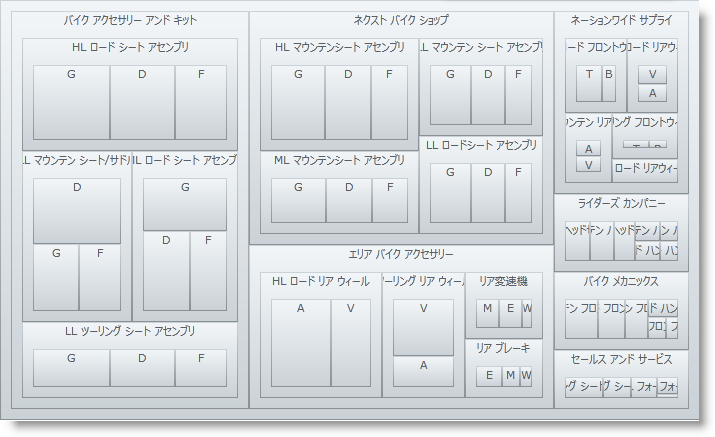This screenshot has height=437, width=715.
Task: Click the HL ロード シート アセンブリ header
Action: (x=130, y=47)
